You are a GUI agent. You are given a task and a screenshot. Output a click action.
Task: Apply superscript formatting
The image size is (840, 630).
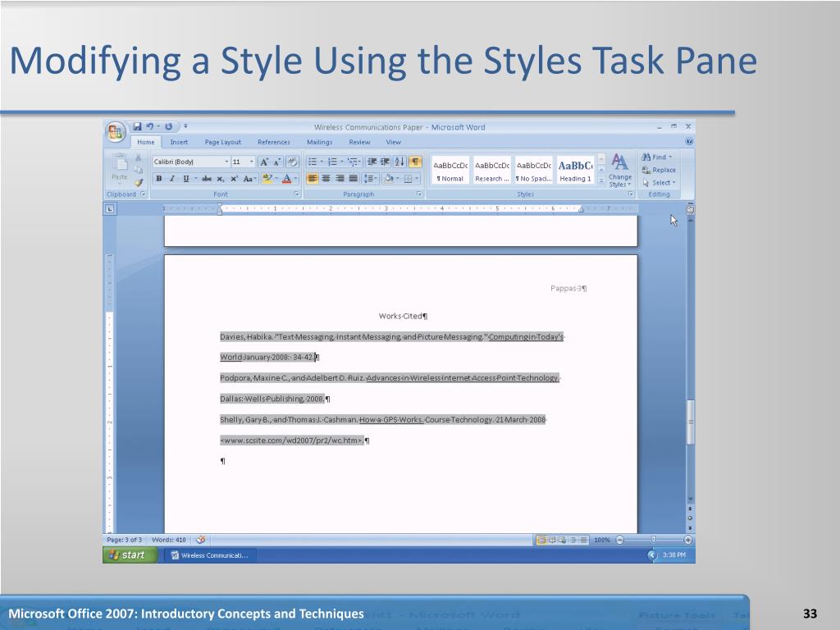tap(234, 179)
